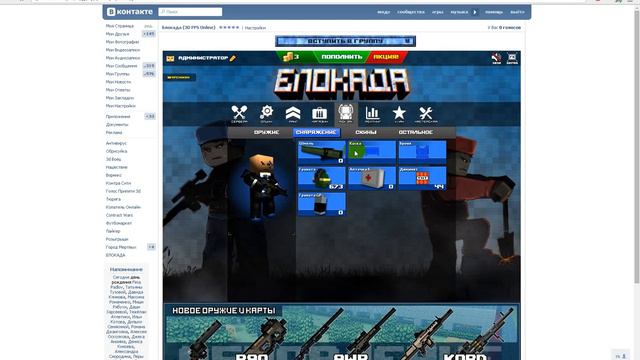Open Мои Видеозаписи in VK sidebar
The image size is (640, 360).
(x=123, y=50)
